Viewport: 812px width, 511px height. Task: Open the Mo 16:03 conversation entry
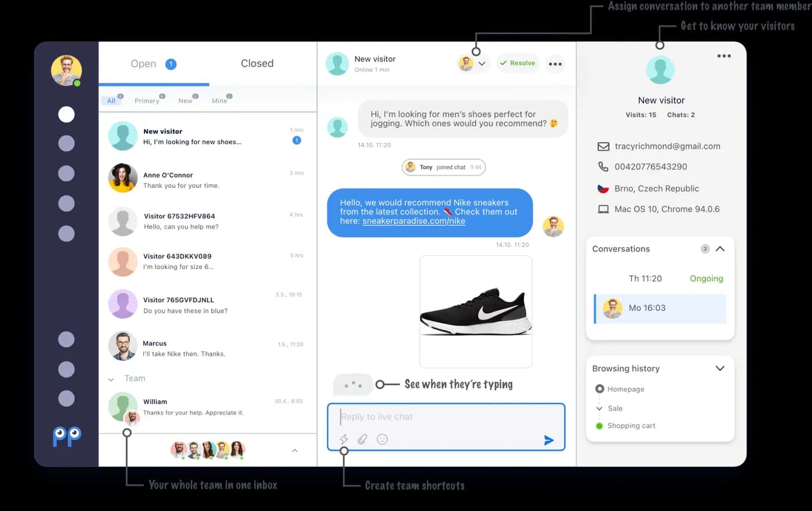(660, 309)
